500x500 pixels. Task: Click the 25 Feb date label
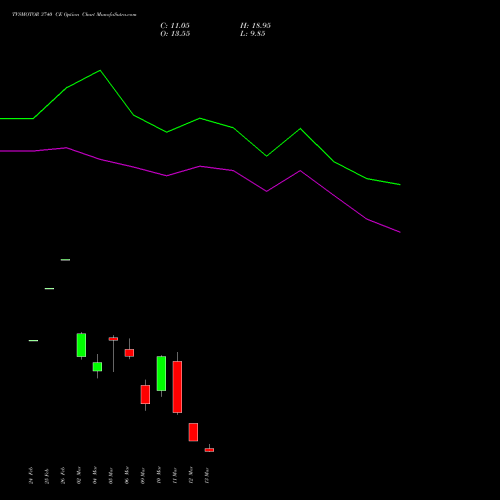[x=47, y=476]
